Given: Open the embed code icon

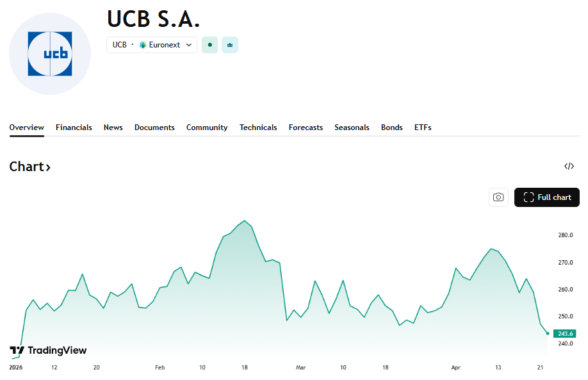Looking at the screenshot, I should click(x=569, y=167).
